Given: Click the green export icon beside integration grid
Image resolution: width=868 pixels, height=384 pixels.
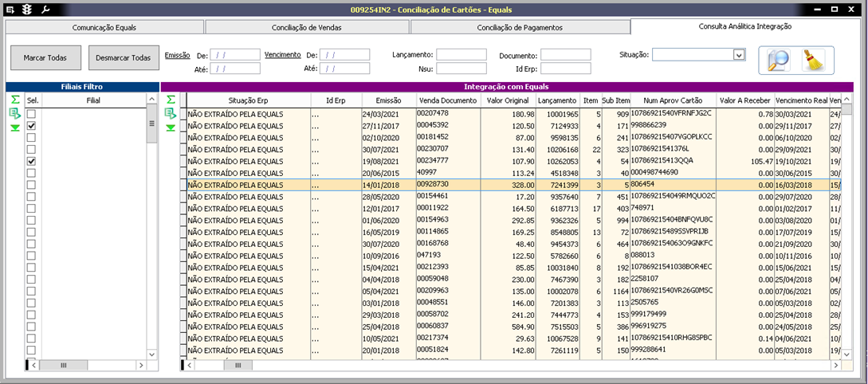Looking at the screenshot, I should (x=170, y=113).
